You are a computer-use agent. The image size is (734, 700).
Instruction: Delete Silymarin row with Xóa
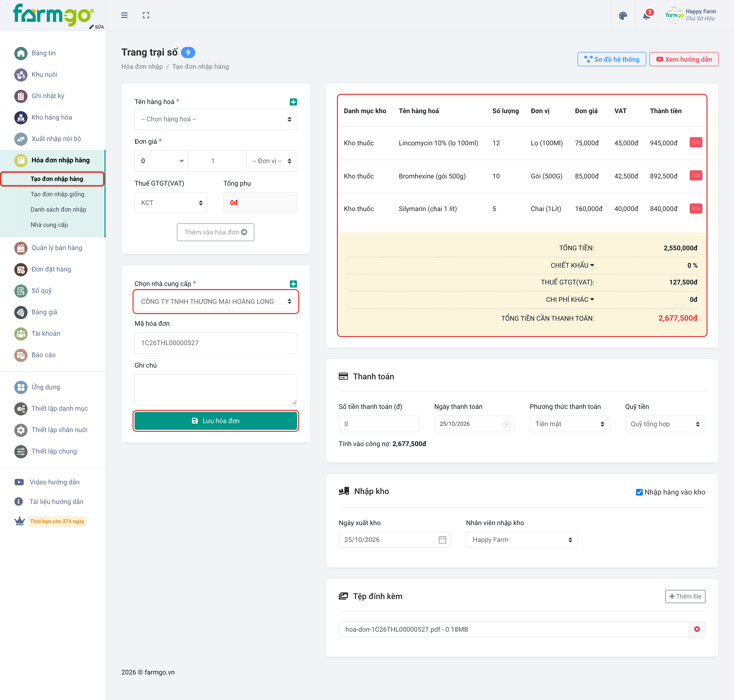[696, 208]
